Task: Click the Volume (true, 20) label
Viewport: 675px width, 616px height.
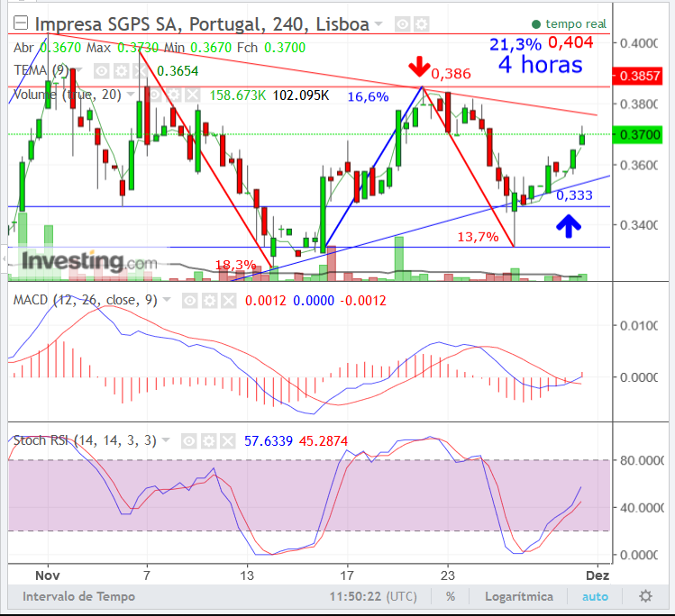Action: (x=68, y=95)
